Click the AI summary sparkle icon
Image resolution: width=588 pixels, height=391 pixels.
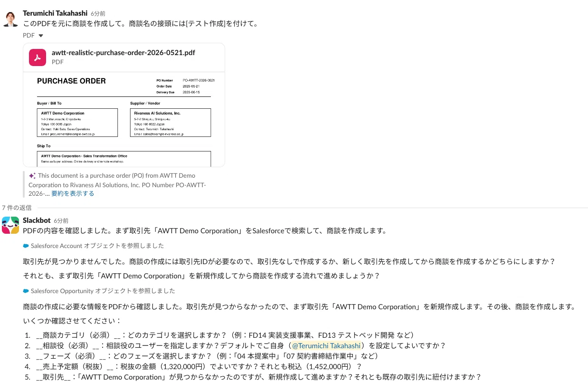[32, 176]
